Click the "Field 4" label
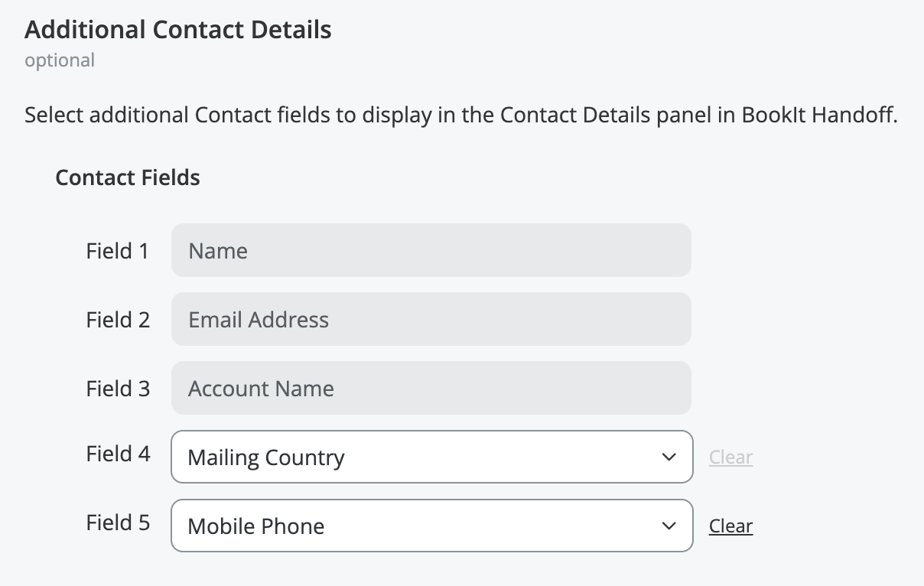This screenshot has height=586, width=924. 118,454
